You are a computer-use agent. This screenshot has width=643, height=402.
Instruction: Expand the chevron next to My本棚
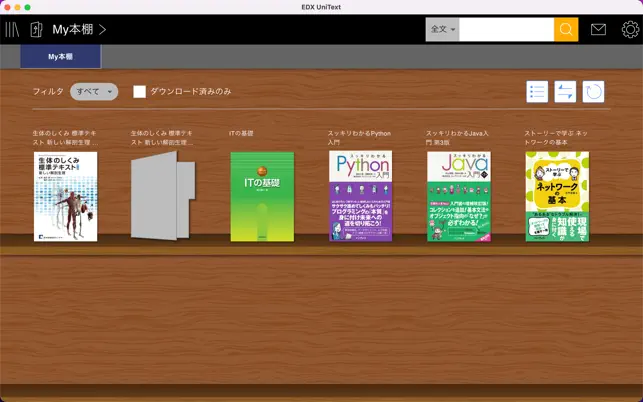point(103,30)
